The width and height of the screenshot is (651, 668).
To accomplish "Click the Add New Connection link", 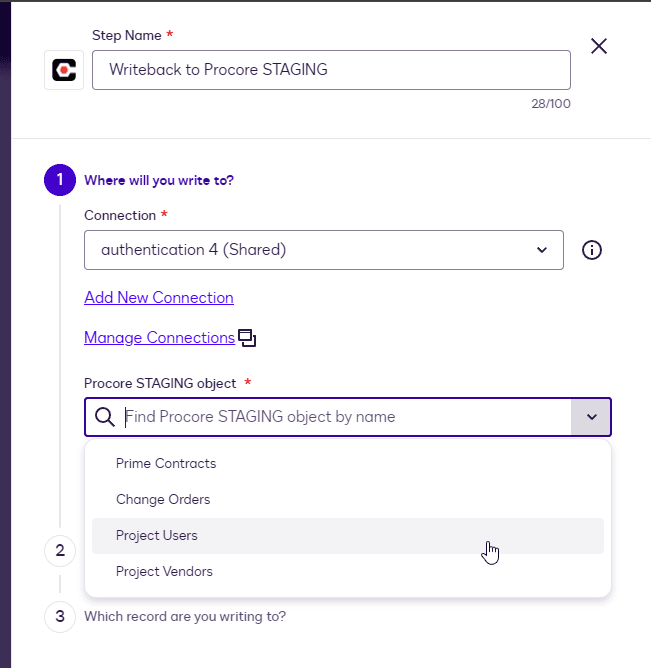I will point(159,298).
